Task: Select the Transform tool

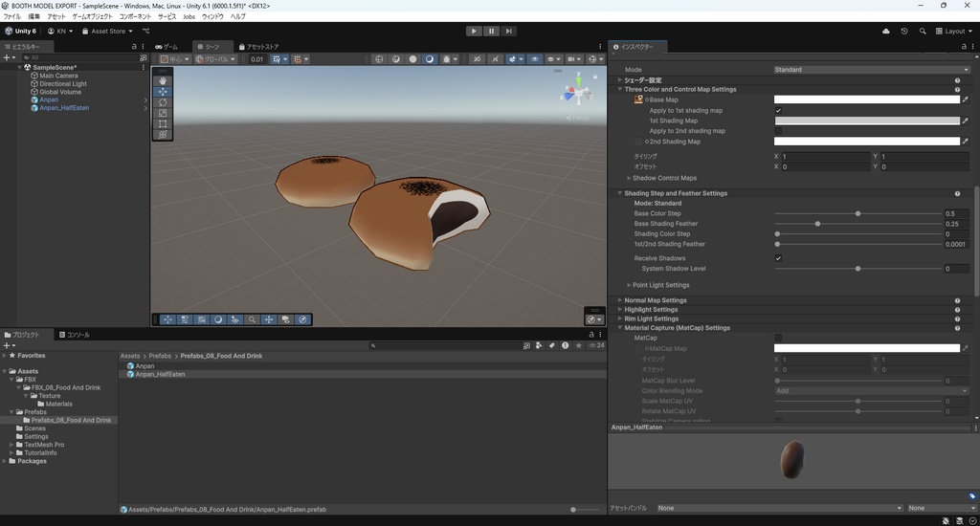Action: (x=163, y=134)
